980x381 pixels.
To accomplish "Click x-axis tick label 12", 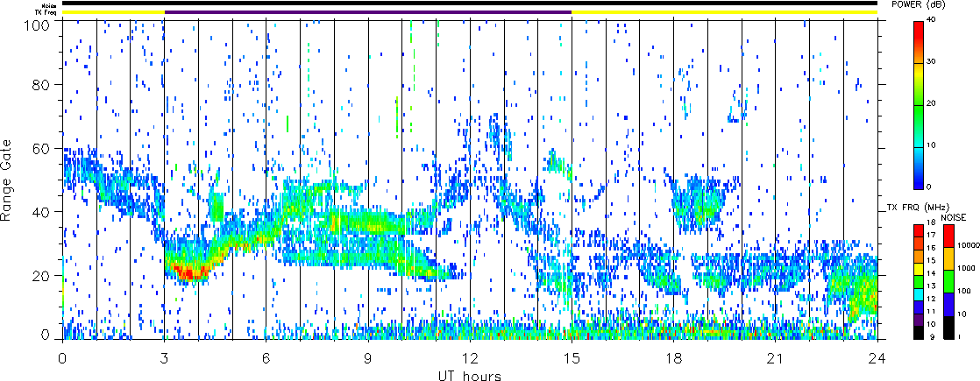I will click(x=470, y=358).
